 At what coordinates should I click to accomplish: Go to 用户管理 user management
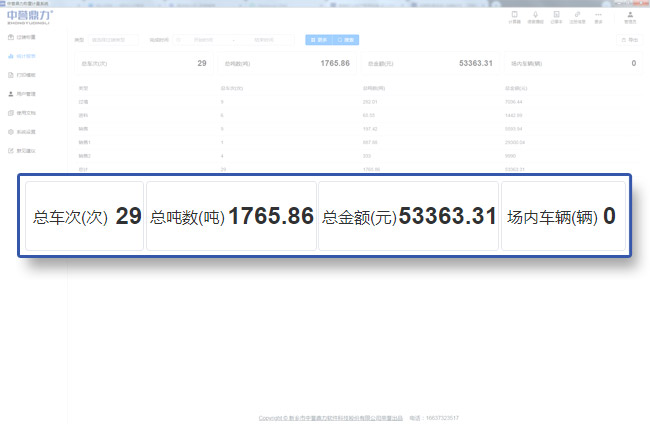click(x=27, y=93)
